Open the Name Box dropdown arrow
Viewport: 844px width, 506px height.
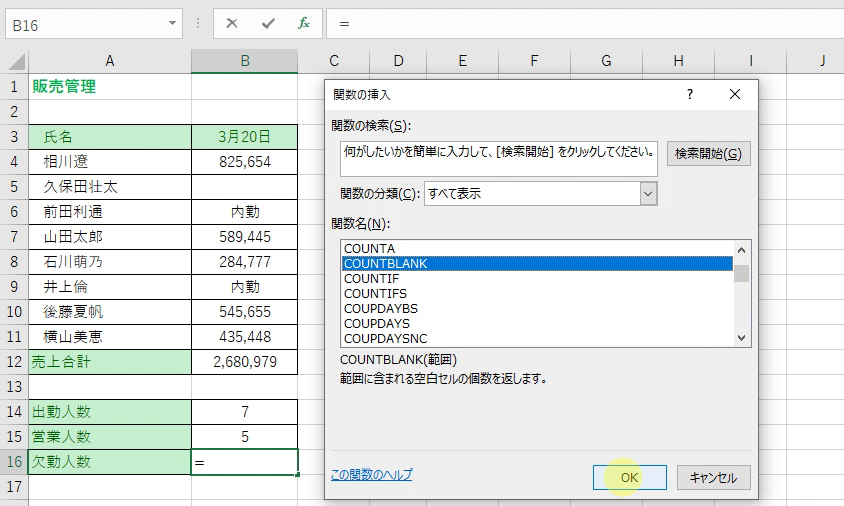point(174,22)
